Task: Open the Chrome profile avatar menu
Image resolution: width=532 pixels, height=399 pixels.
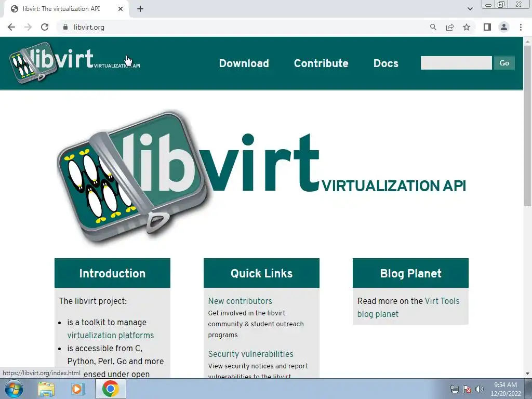Action: pyautogui.click(x=504, y=27)
